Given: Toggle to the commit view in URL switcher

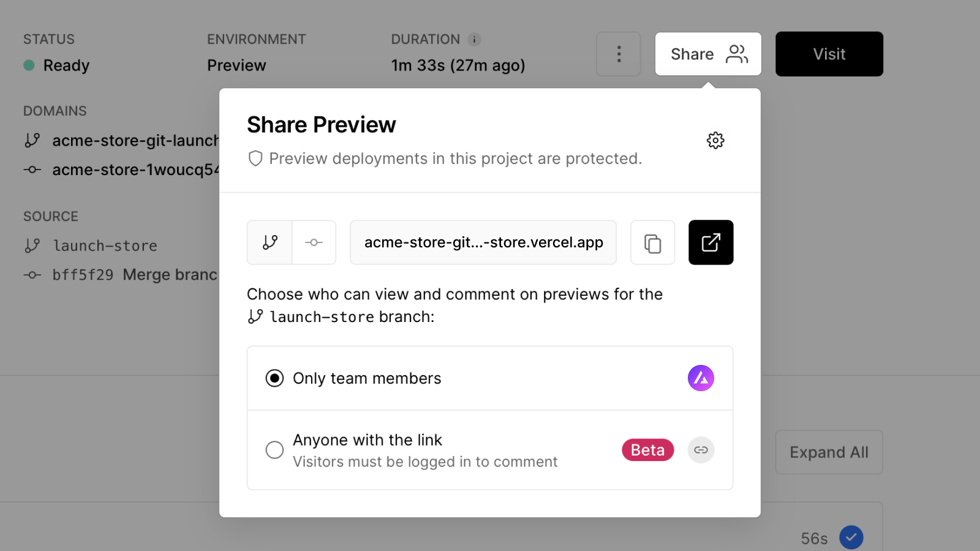Looking at the screenshot, I should point(314,242).
